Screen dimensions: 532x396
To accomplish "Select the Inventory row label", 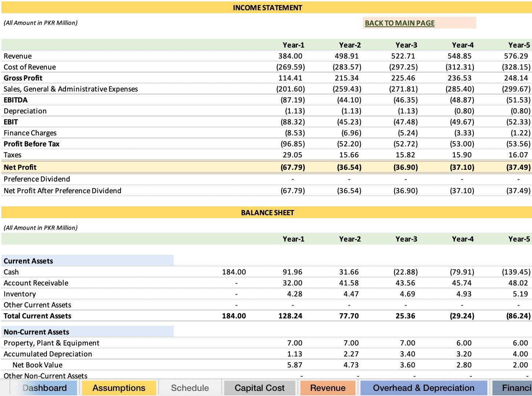I will (20, 294).
